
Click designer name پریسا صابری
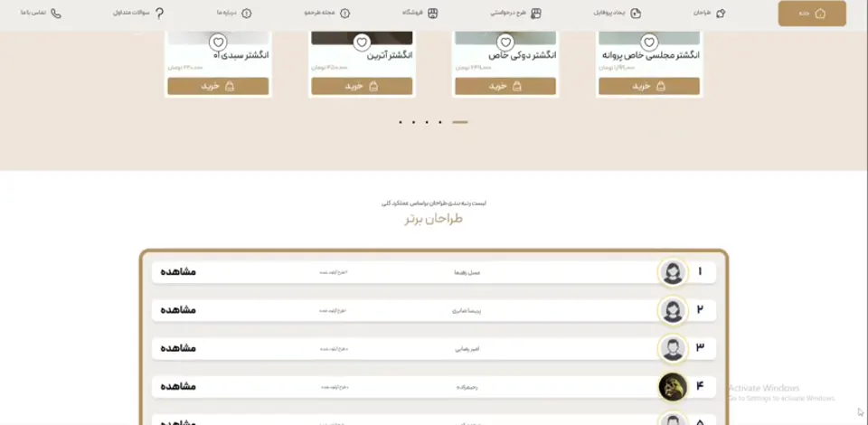point(467,311)
